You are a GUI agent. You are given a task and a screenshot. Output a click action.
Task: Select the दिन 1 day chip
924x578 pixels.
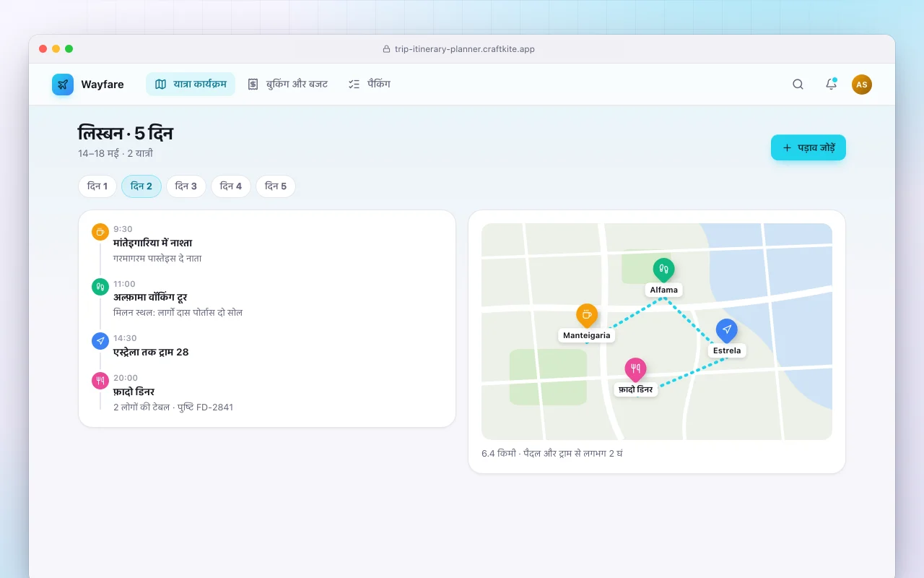97,186
